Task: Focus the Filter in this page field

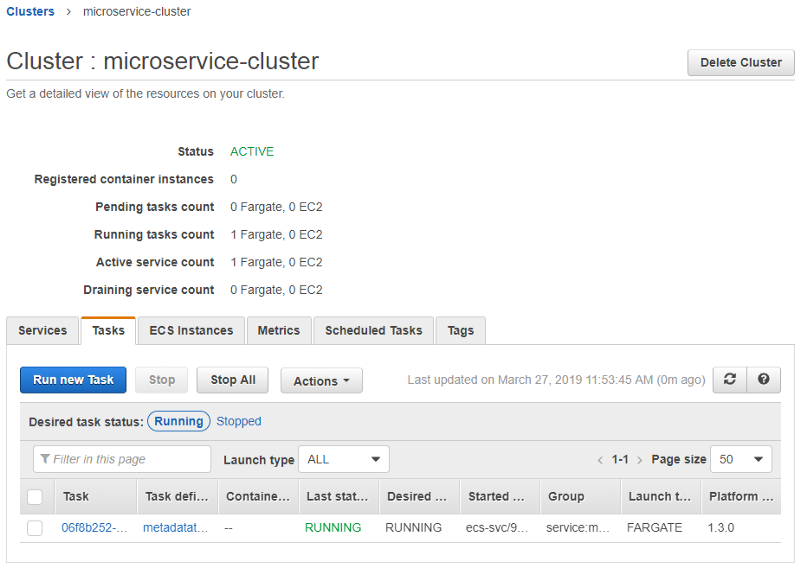Action: tap(122, 459)
